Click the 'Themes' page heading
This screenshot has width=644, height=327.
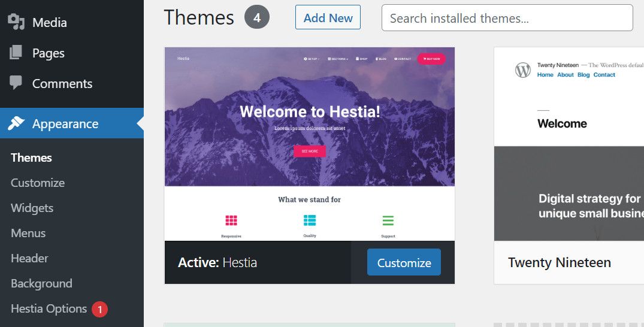coord(199,17)
